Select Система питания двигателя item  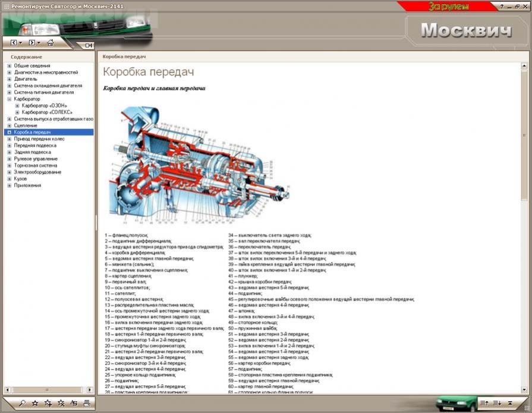coord(44,92)
